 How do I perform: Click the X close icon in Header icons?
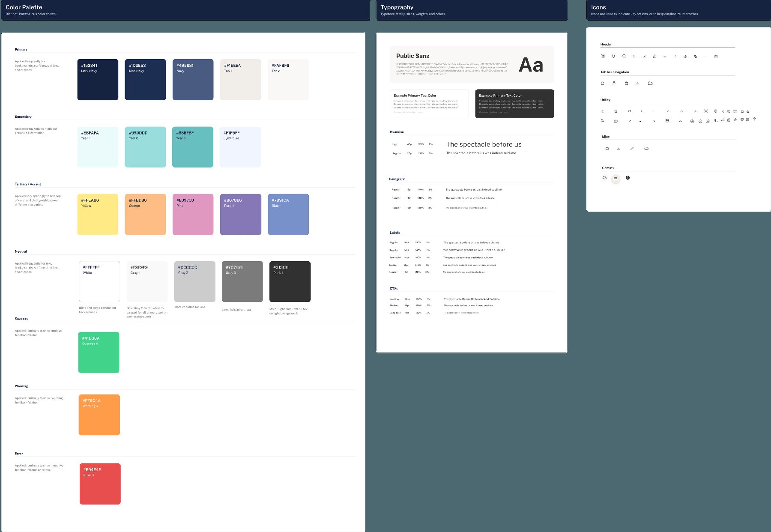tap(644, 56)
